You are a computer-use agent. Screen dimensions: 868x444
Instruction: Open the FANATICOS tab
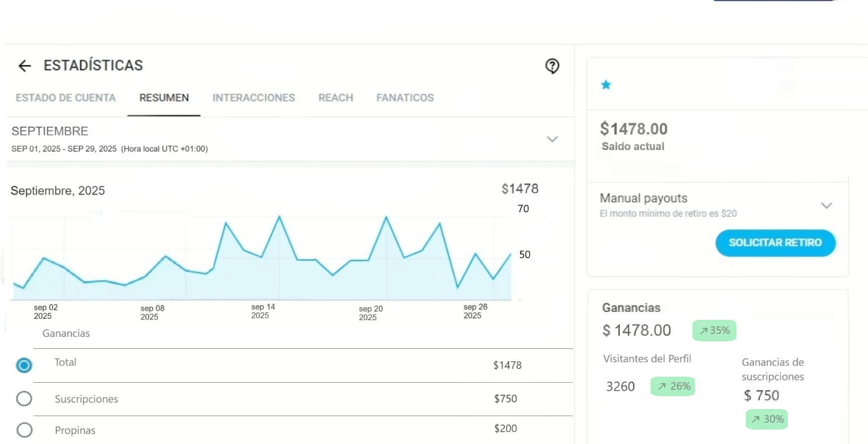[x=405, y=98]
